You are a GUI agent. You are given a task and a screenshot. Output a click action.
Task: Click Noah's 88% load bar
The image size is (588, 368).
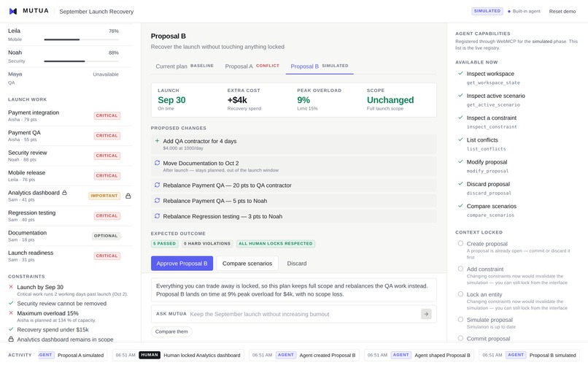point(82,61)
